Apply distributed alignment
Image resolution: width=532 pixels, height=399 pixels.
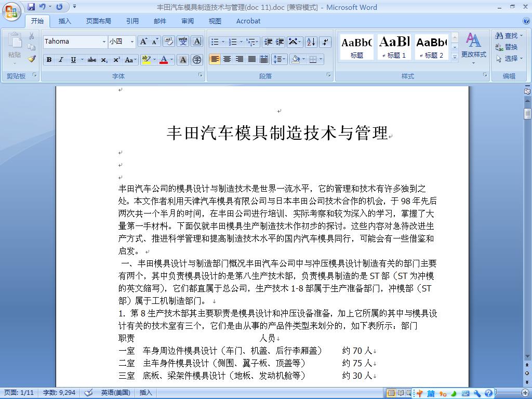(x=264, y=59)
